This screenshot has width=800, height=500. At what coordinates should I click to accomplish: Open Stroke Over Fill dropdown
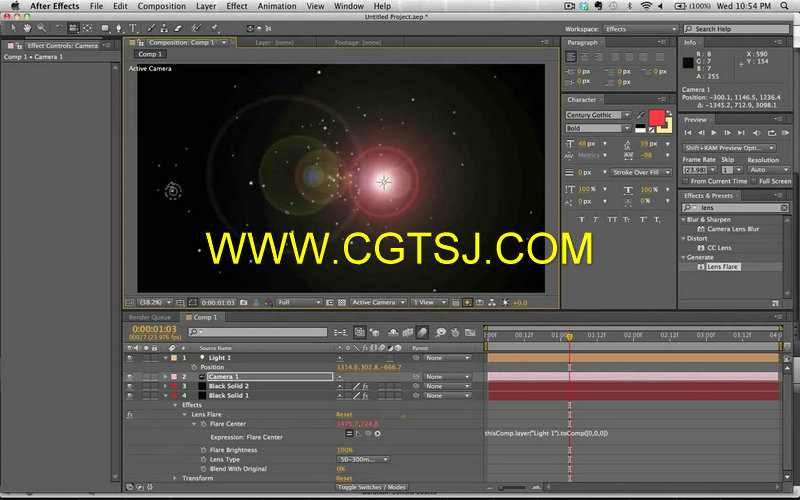[x=641, y=172]
